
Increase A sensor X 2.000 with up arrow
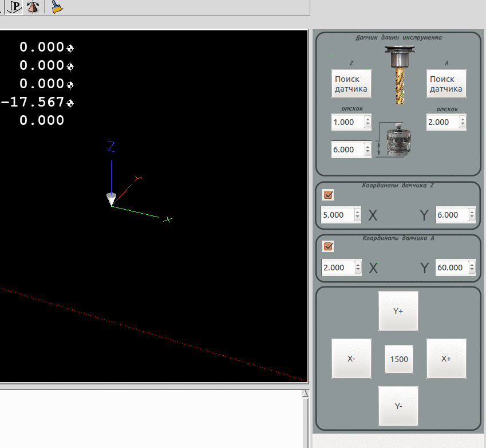point(358,264)
